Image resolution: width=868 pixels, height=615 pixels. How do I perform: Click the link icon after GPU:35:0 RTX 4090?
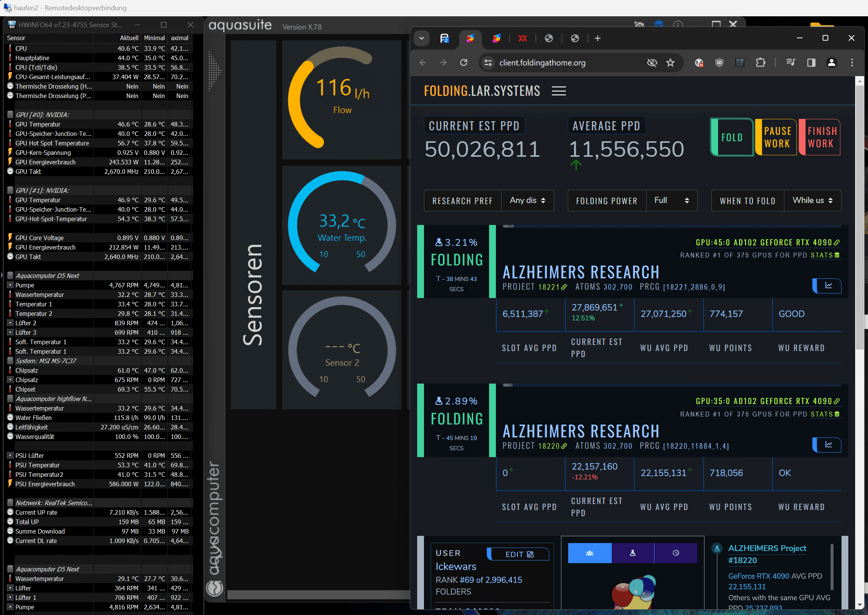click(x=837, y=401)
